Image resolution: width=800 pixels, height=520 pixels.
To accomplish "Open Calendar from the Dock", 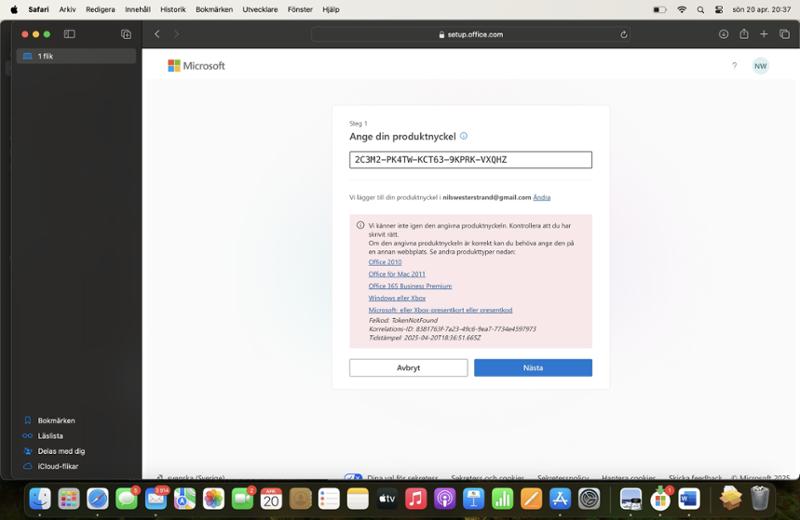I will (271, 499).
